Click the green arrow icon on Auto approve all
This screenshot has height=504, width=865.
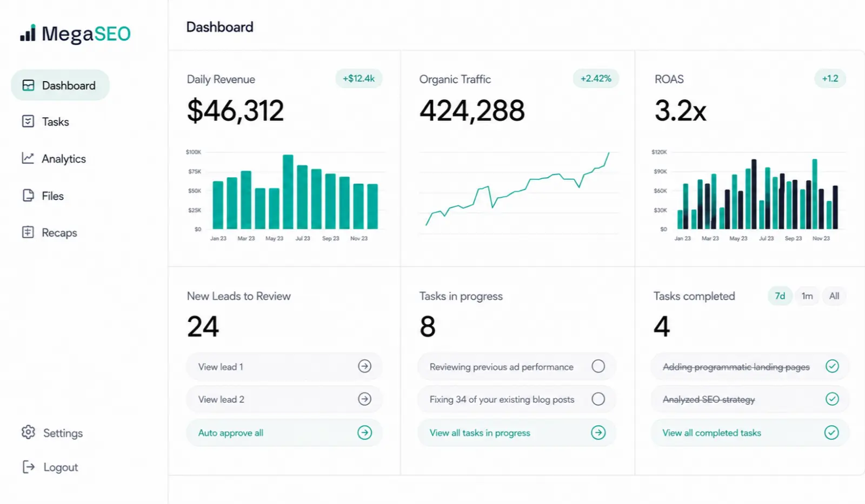365,433
